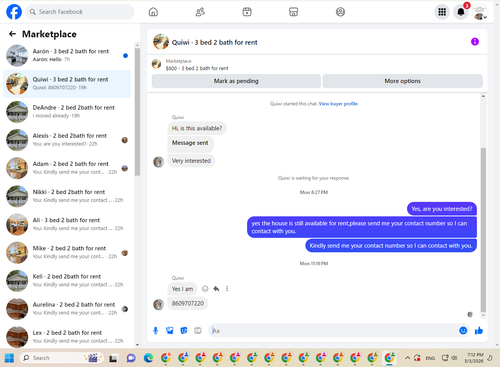React with emoji to 'Yes I am' message
Image resolution: width=500 pixels, height=367 pixels.
click(205, 289)
